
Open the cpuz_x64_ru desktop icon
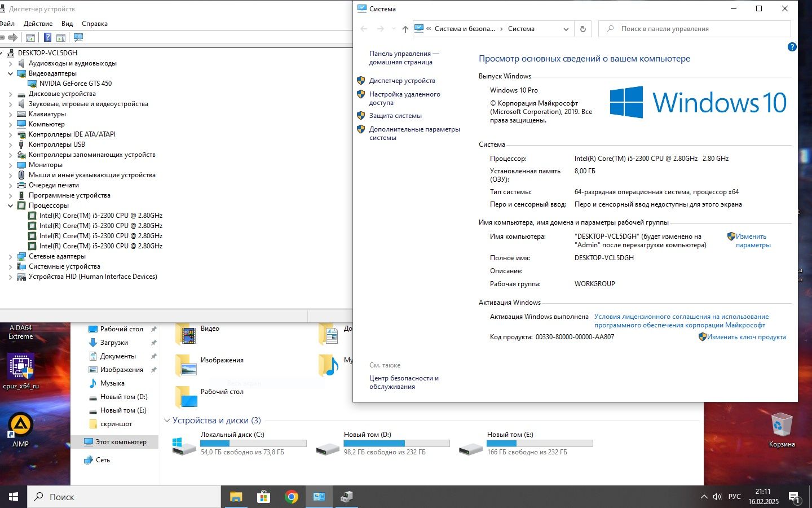[21, 371]
